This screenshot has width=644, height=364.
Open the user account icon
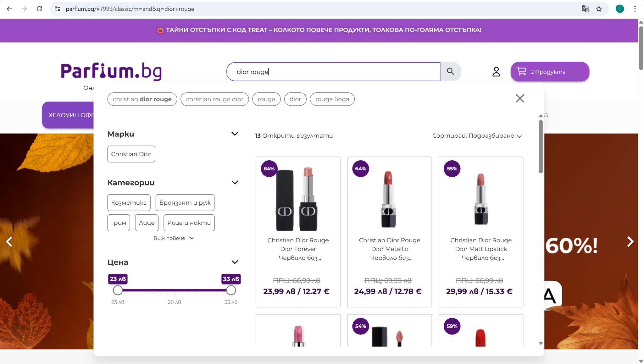[x=496, y=72]
